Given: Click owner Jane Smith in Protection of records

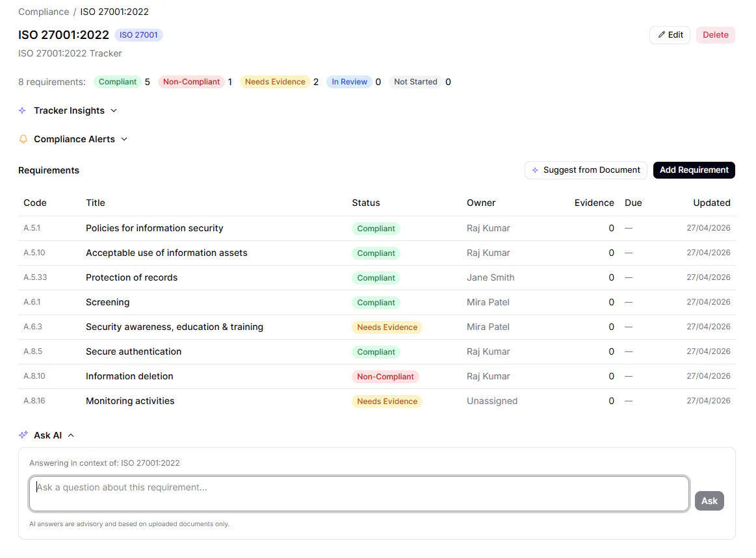Looking at the screenshot, I should [490, 277].
